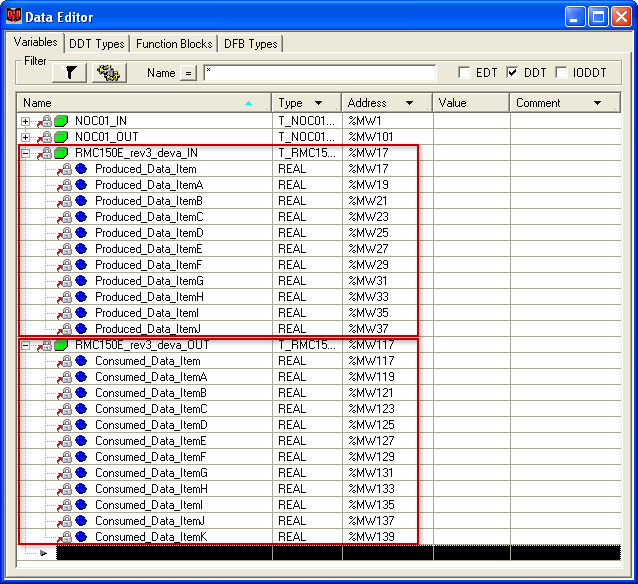Click blue variable icon of Produced_Data_Item
Image resolution: width=638 pixels, height=584 pixels.
[81, 168]
